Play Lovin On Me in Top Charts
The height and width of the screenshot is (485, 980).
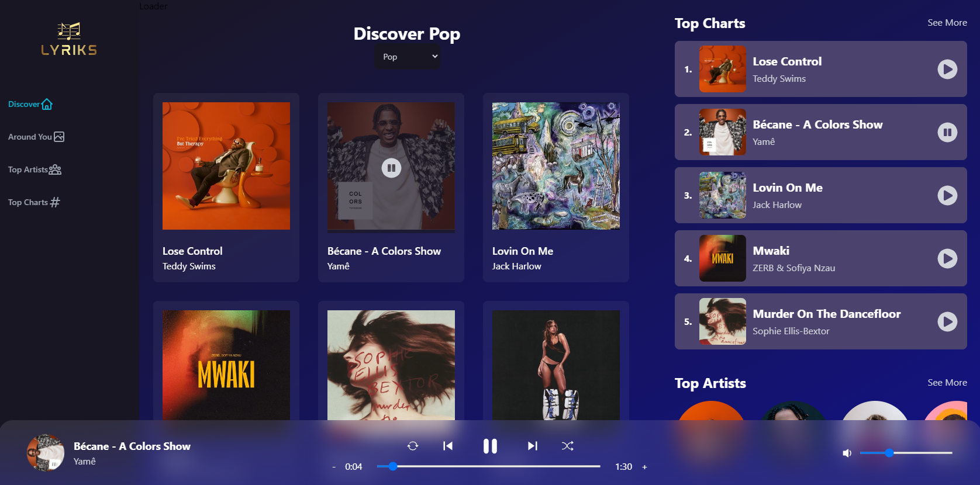(x=947, y=195)
